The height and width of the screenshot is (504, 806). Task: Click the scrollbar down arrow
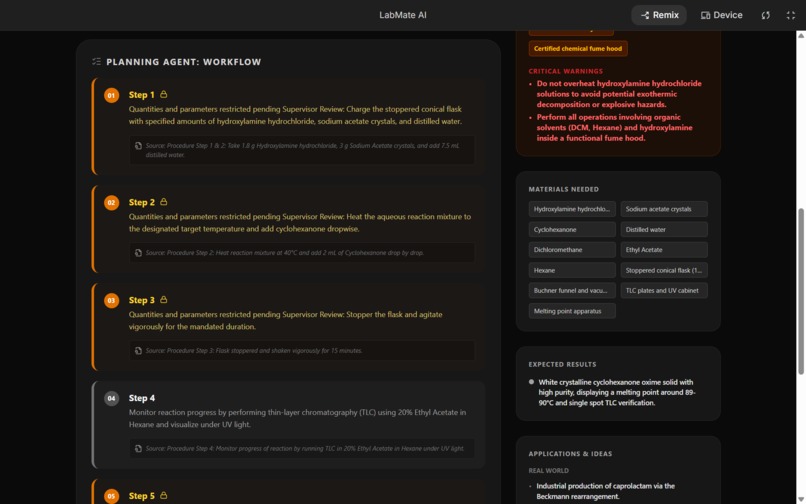tap(800, 500)
